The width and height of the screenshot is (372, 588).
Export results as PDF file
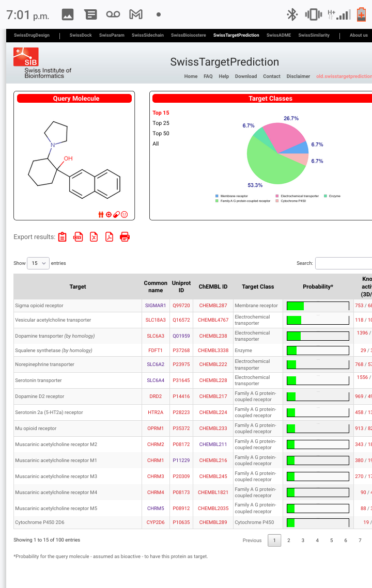coord(109,237)
